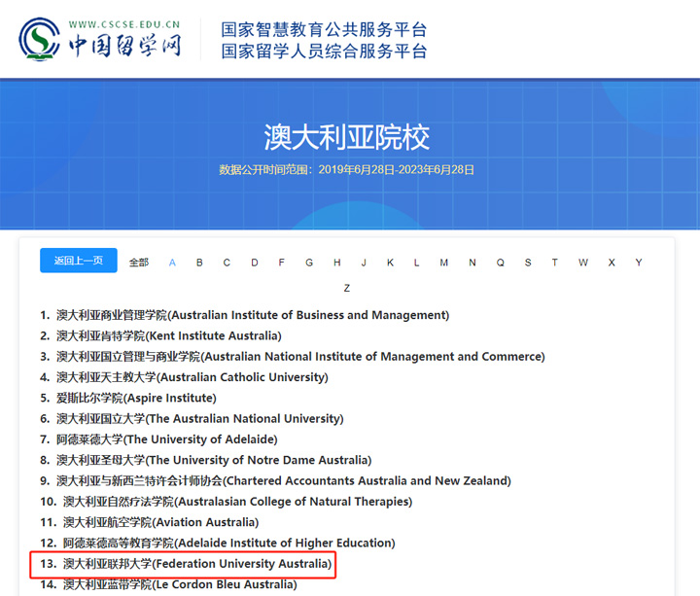Image resolution: width=700 pixels, height=596 pixels.
Task: Open Federation University Australia entry
Action: coord(186,564)
